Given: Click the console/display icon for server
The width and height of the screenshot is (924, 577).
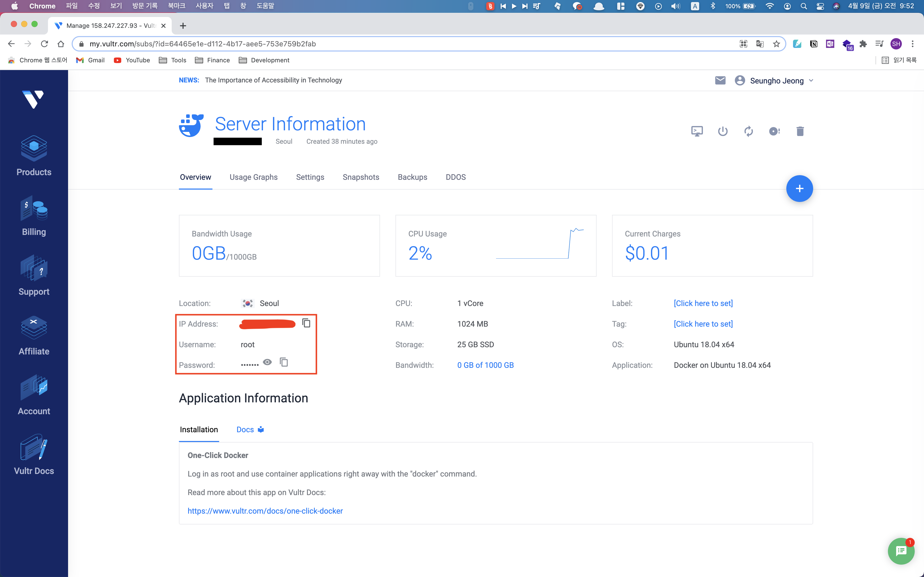Looking at the screenshot, I should [697, 131].
